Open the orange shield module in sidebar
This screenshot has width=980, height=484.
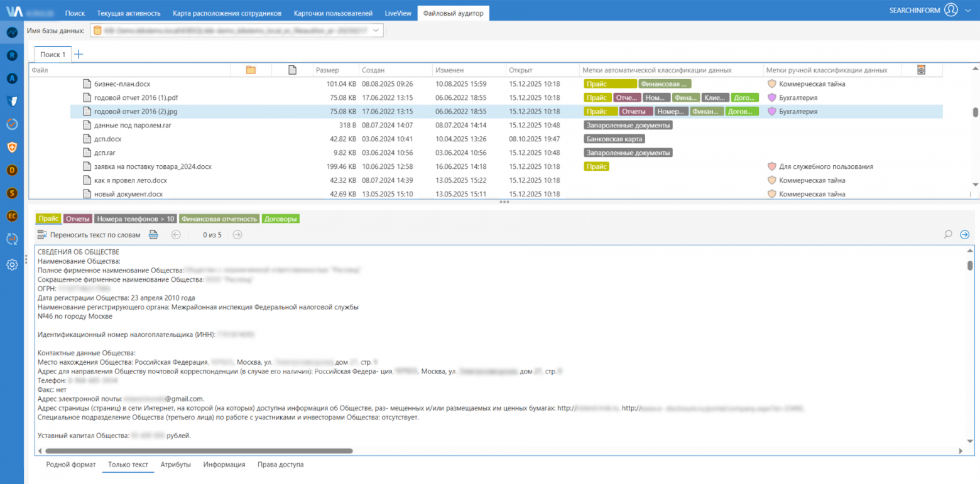click(12, 147)
